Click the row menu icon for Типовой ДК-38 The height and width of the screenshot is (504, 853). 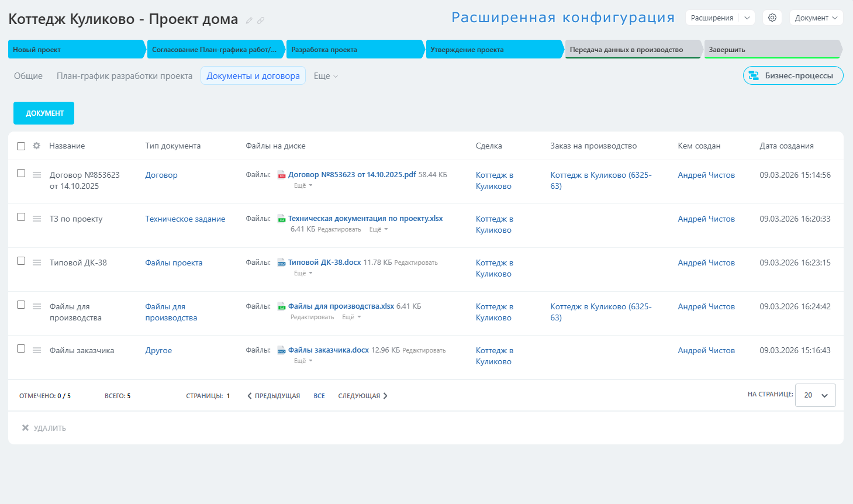click(37, 263)
